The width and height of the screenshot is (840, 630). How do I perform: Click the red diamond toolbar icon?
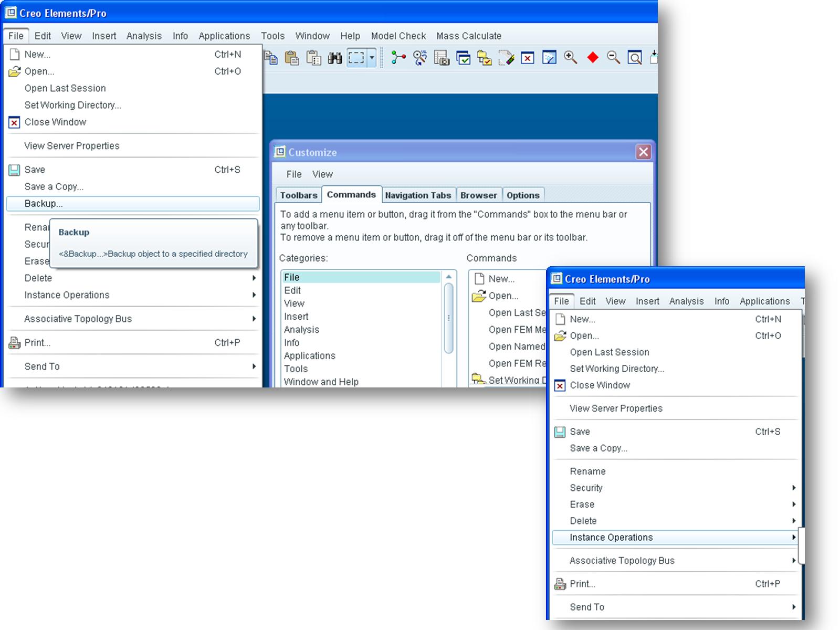(593, 57)
